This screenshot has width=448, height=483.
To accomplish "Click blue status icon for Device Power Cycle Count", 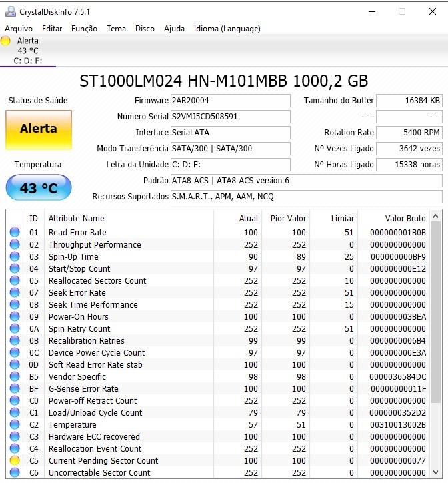I will pyautogui.click(x=15, y=353).
